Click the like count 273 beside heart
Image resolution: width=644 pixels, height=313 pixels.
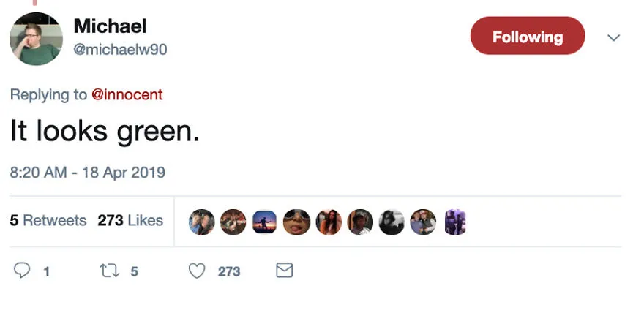[229, 271]
